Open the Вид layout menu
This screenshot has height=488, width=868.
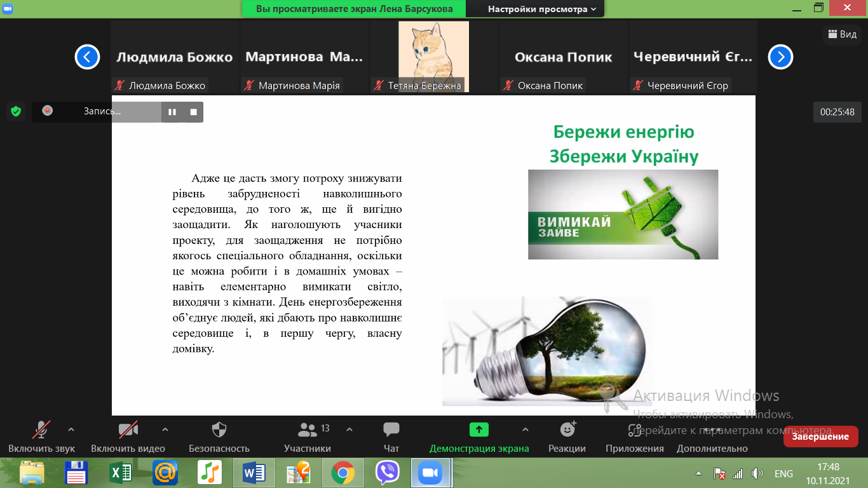pyautogui.click(x=842, y=34)
